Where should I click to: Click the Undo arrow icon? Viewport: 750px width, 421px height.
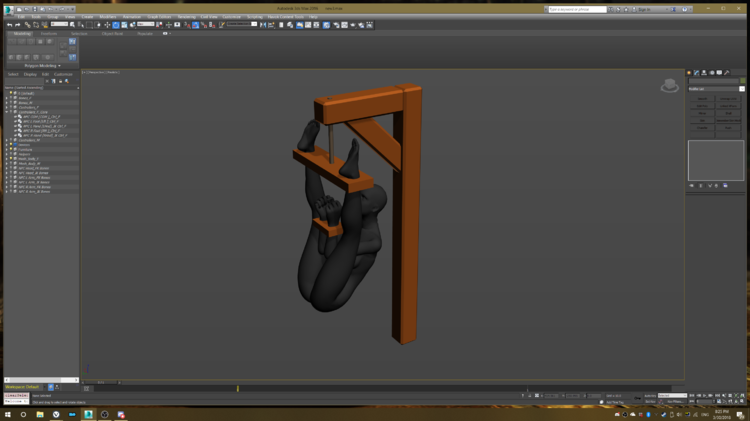[10, 25]
